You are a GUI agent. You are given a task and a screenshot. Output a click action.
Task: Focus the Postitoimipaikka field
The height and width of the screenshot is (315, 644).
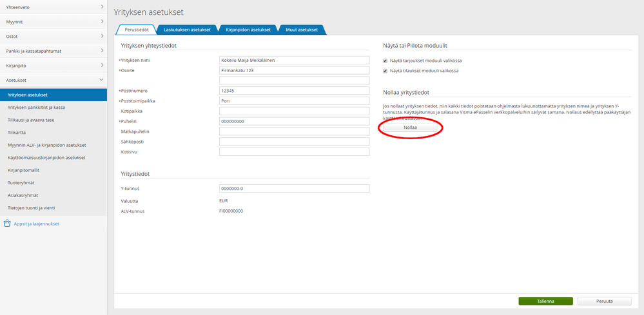(294, 101)
